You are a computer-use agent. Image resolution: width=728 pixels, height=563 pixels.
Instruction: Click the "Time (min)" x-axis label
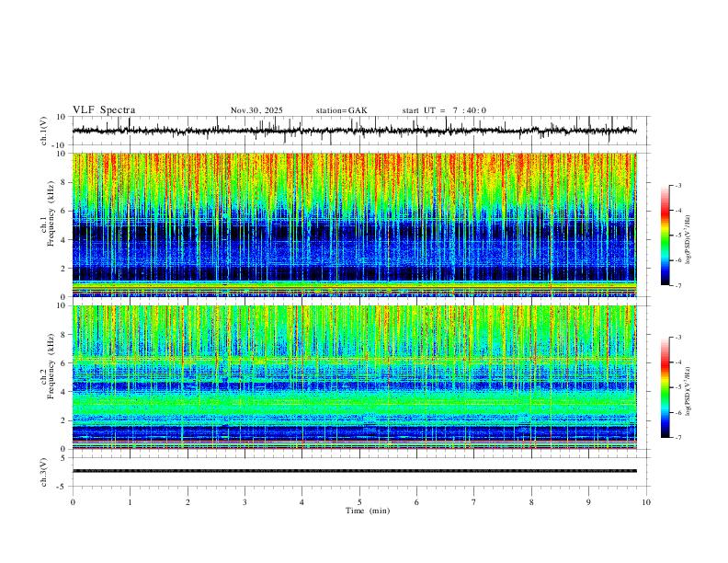(x=368, y=511)
